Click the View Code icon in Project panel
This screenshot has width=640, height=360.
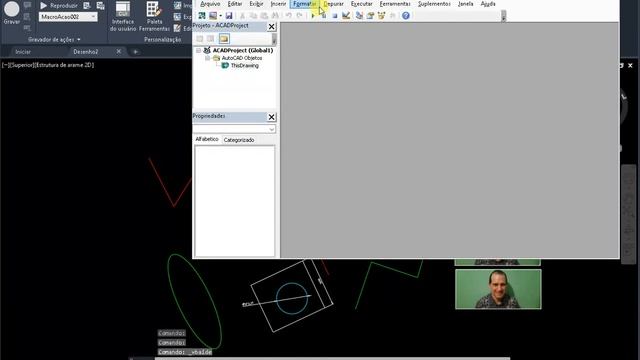(x=200, y=39)
